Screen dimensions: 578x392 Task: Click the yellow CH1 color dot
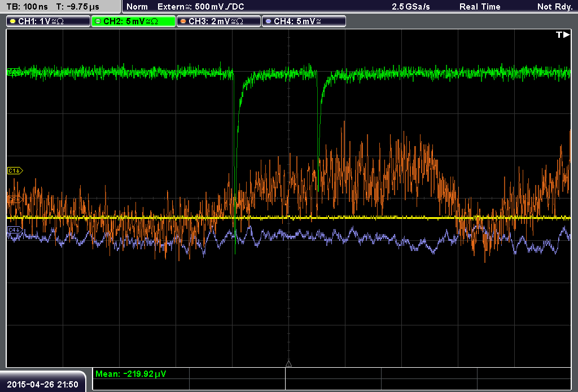point(12,21)
